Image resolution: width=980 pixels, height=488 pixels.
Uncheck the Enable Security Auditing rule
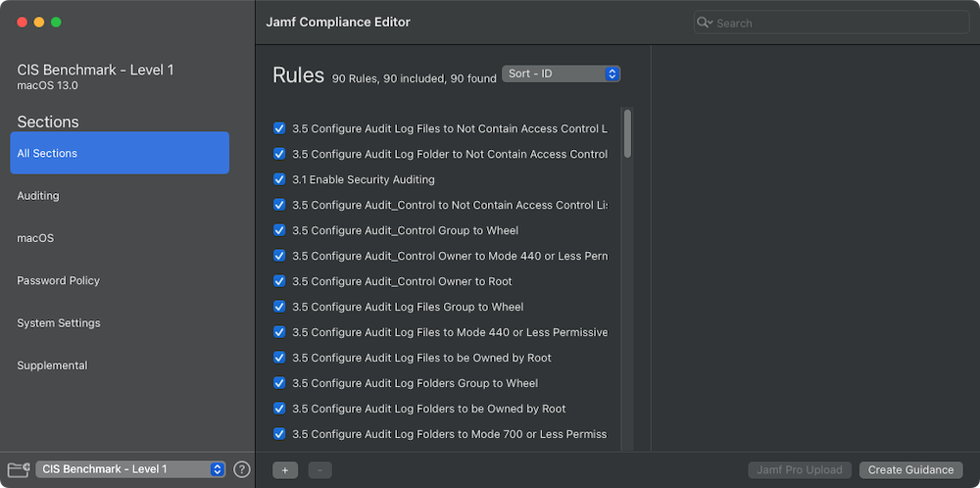click(279, 179)
